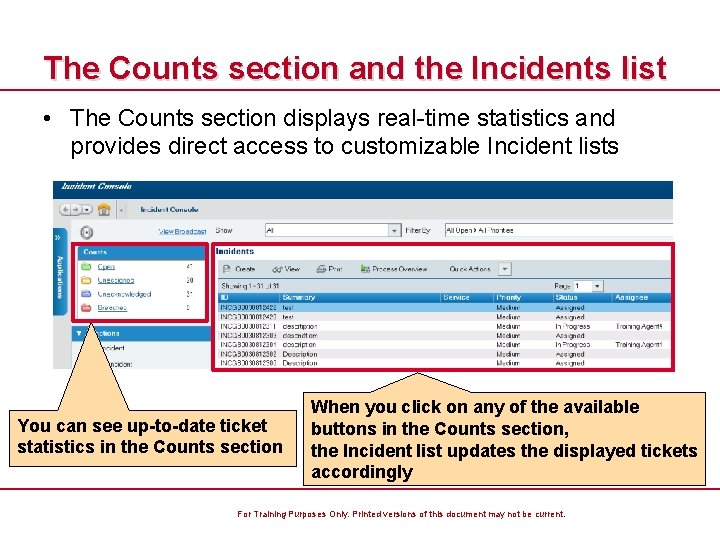Click the red Breached folder icon
The height and width of the screenshot is (540, 720).
(x=86, y=308)
